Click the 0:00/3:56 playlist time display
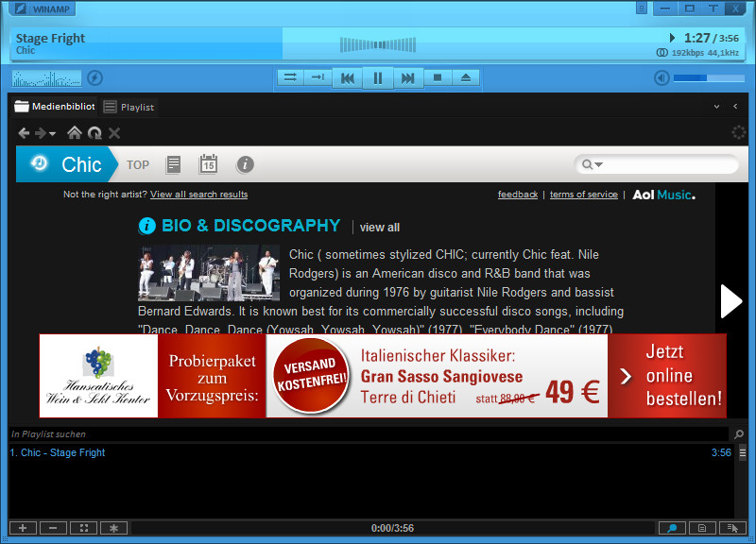Image resolution: width=756 pixels, height=544 pixels. tap(392, 528)
